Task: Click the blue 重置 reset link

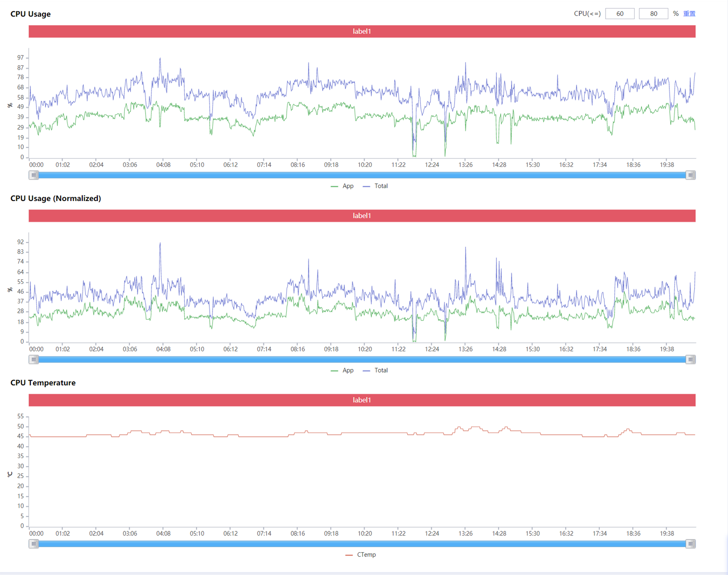Action: (x=689, y=14)
